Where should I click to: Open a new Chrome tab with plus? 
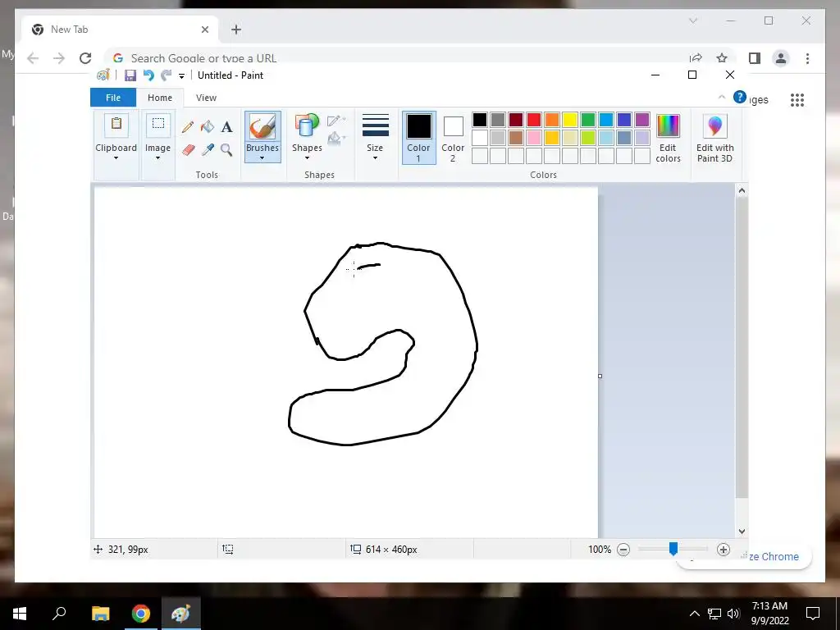pyautogui.click(x=236, y=30)
